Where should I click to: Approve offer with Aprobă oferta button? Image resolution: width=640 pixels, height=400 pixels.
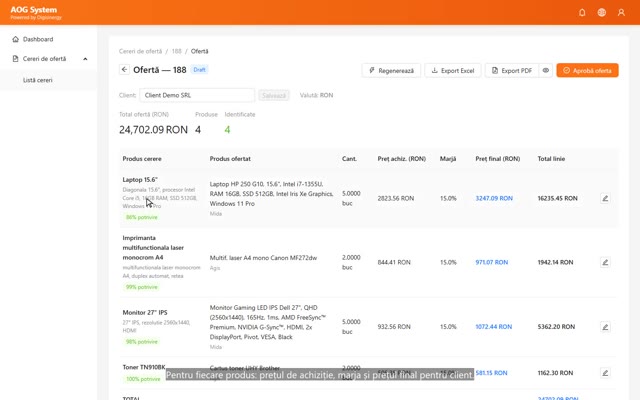(x=587, y=71)
